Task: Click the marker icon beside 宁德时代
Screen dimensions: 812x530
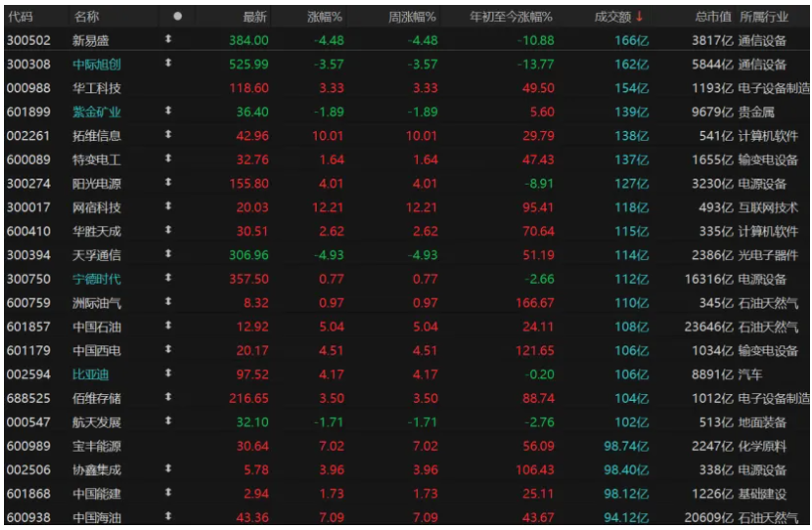Action: pyautogui.click(x=168, y=278)
